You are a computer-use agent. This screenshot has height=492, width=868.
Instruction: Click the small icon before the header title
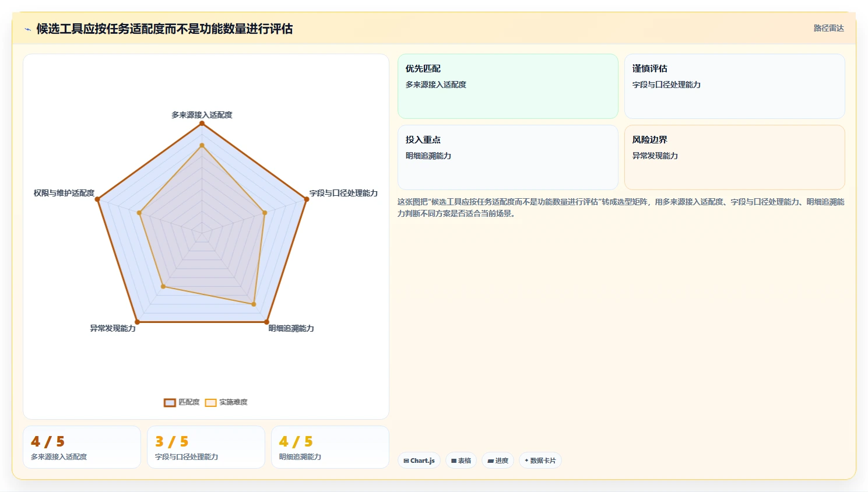[27, 29]
